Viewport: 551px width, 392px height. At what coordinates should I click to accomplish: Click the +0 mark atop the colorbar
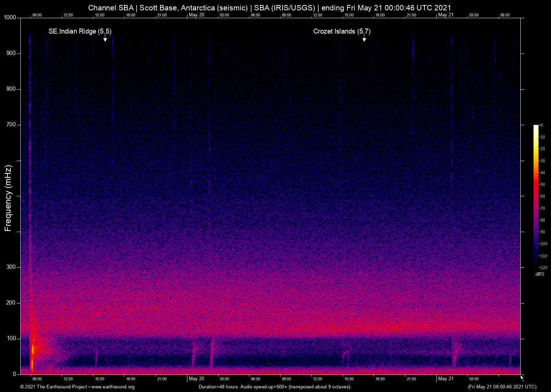[541, 125]
